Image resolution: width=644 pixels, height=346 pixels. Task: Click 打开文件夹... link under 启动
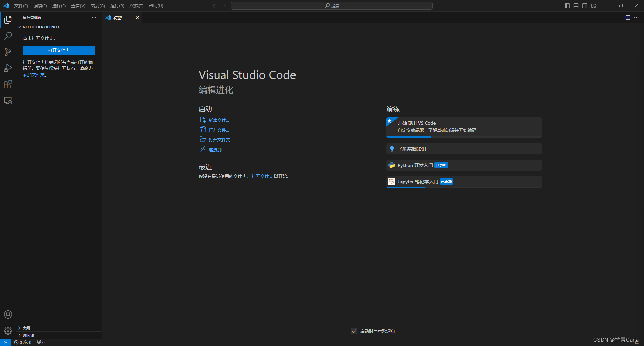[x=221, y=140]
